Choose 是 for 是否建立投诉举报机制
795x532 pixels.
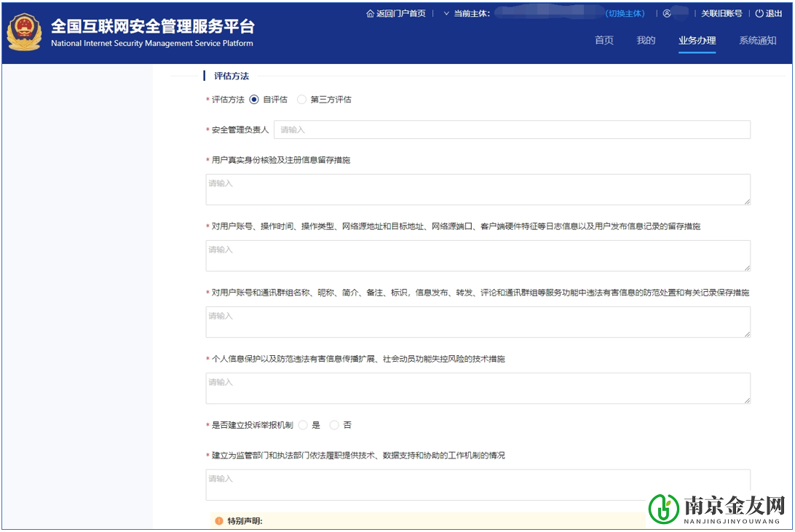[x=302, y=424]
